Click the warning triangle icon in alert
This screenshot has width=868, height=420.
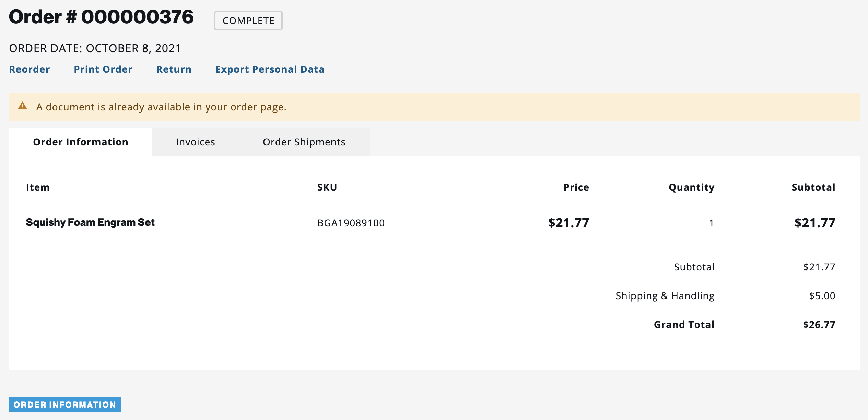point(23,106)
